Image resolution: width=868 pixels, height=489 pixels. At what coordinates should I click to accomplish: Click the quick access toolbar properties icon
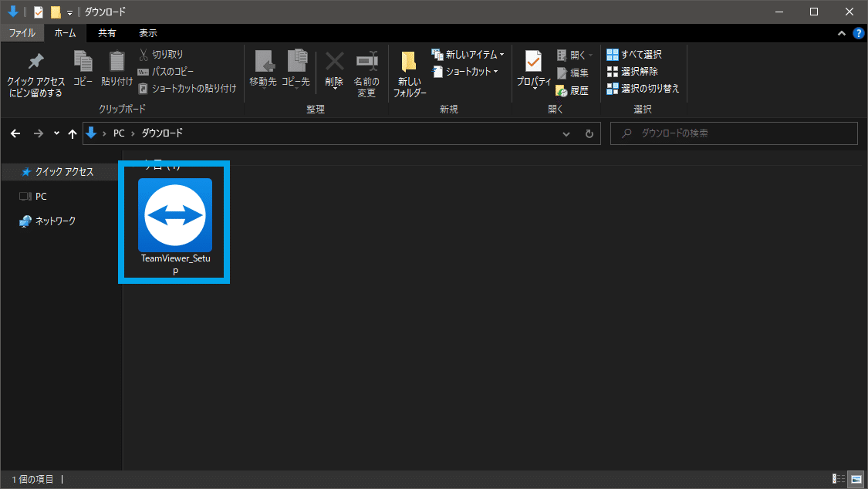tap(39, 12)
